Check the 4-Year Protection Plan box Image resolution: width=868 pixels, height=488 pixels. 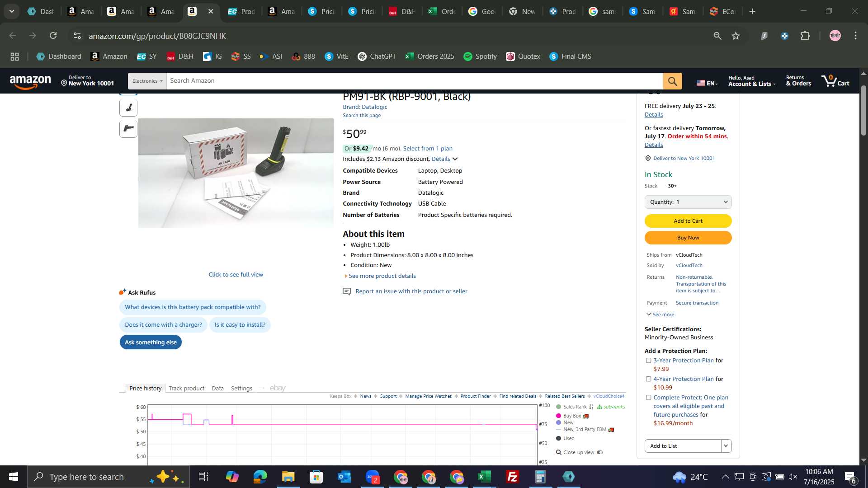[648, 379]
